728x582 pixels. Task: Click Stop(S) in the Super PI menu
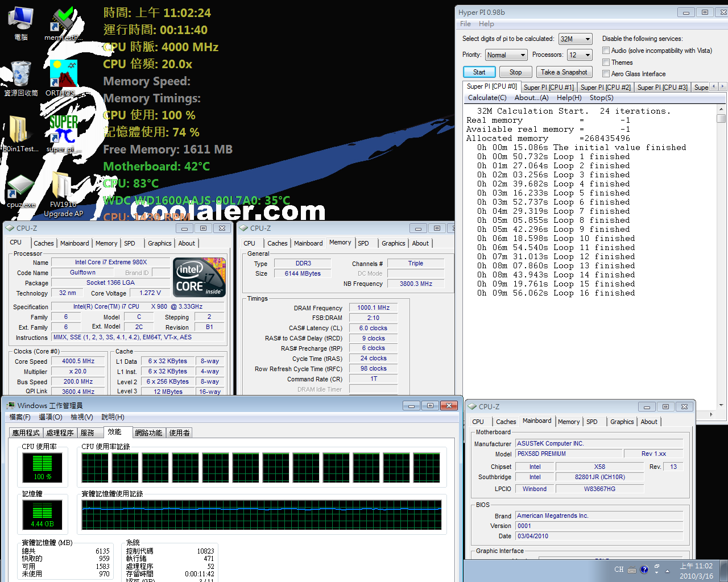(602, 98)
